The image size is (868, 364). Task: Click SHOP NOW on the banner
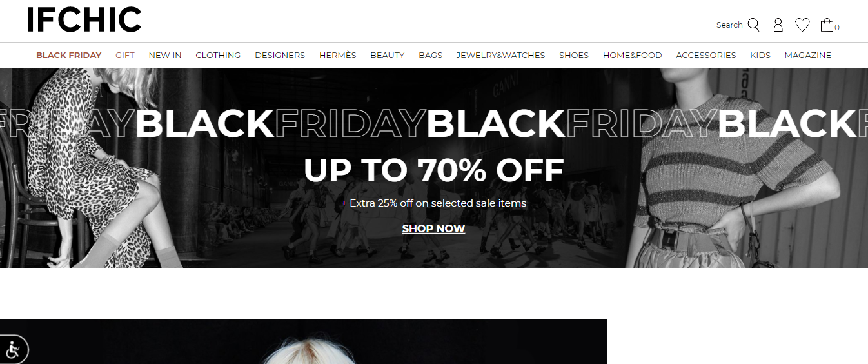[x=433, y=228]
